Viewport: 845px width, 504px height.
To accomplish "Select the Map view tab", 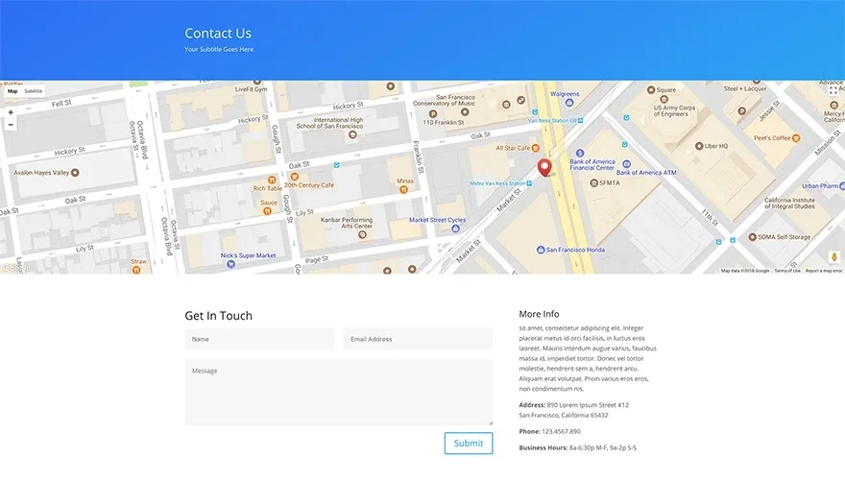I will click(x=12, y=91).
